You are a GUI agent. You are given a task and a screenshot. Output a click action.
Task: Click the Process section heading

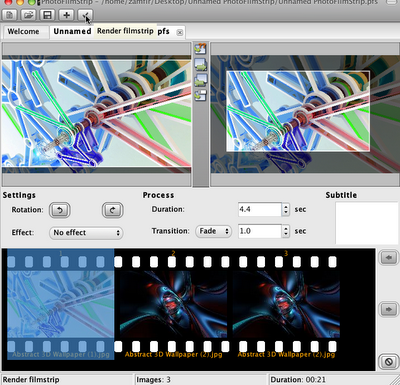tap(158, 195)
